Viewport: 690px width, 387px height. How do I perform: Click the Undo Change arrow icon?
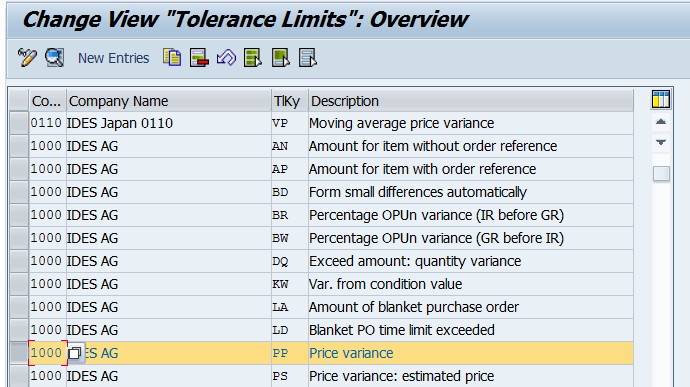(226, 58)
